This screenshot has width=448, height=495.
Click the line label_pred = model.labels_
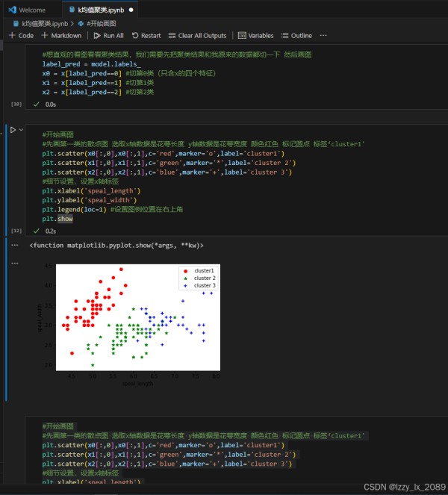(x=92, y=64)
